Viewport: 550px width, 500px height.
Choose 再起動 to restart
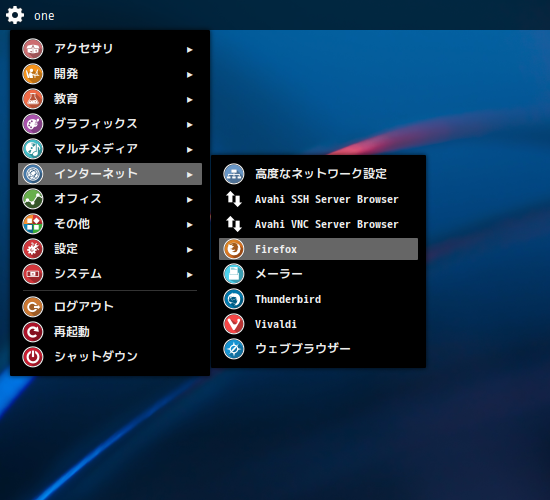tap(110, 332)
